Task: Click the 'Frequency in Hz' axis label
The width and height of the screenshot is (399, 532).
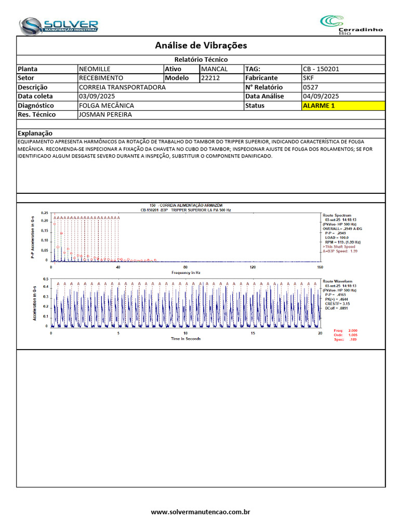Action: [x=186, y=273]
